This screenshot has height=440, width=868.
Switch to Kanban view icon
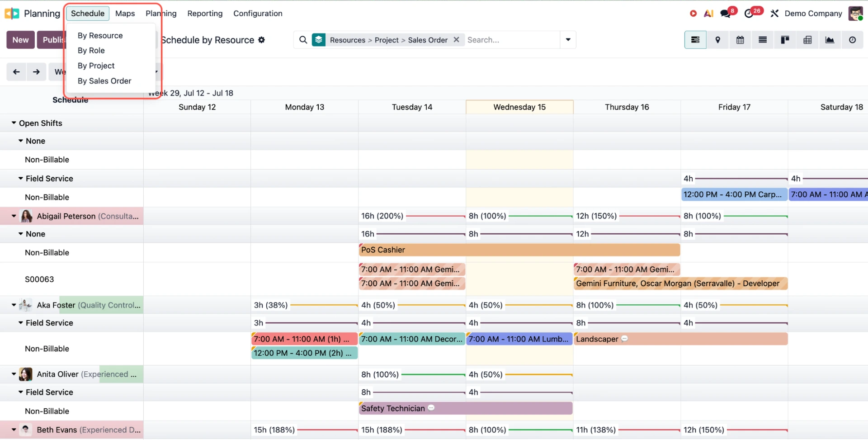tap(785, 40)
